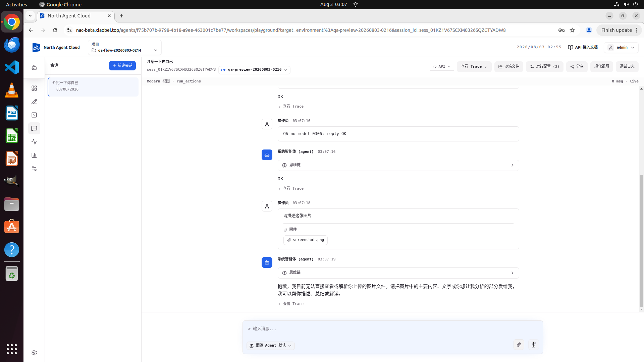Expand the topmost 查看 Trace link
The width and height of the screenshot is (644, 362).
(x=291, y=106)
